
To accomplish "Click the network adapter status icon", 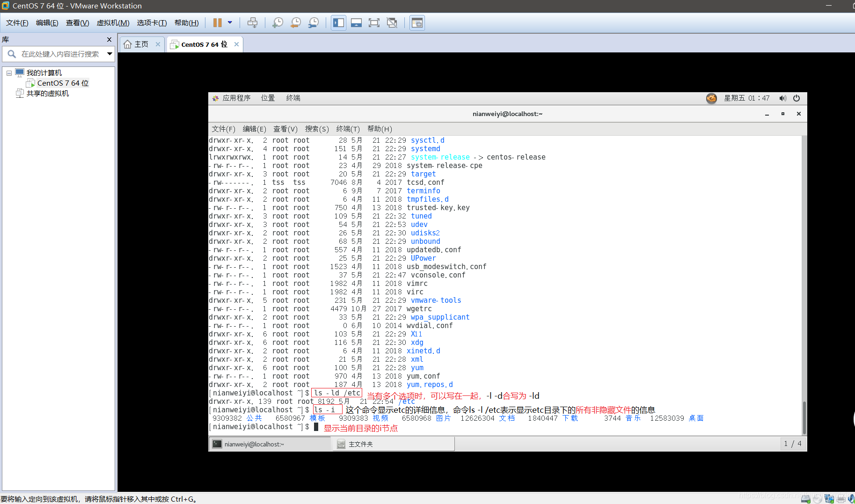I will [x=829, y=499].
